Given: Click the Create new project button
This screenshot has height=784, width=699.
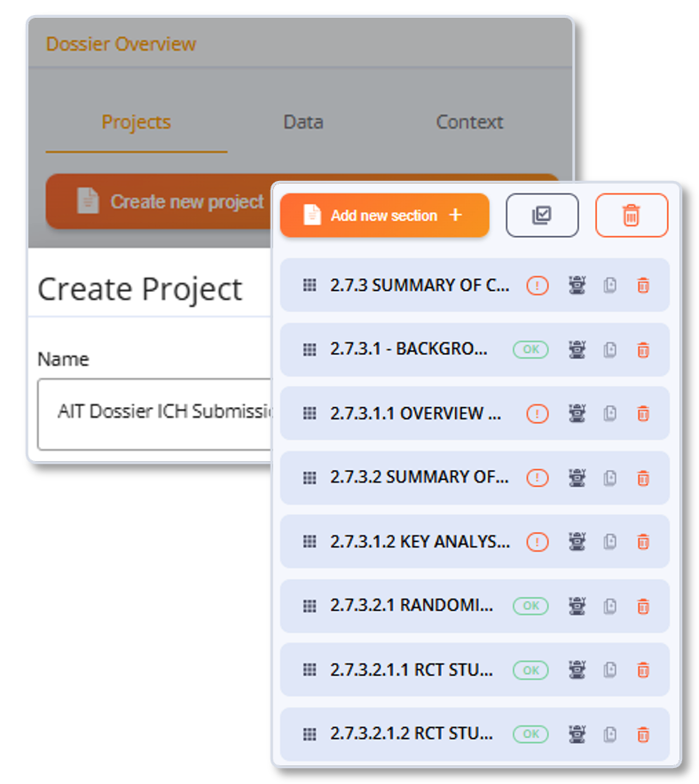Looking at the screenshot, I should point(164,201).
